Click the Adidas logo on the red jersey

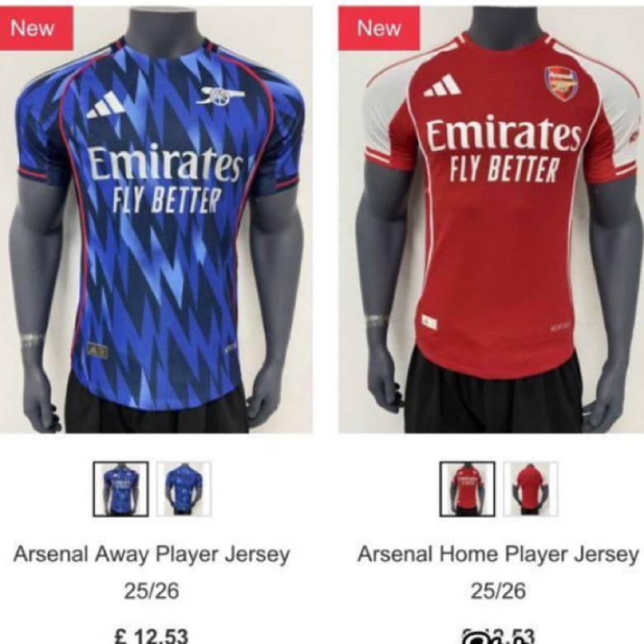(x=442, y=86)
